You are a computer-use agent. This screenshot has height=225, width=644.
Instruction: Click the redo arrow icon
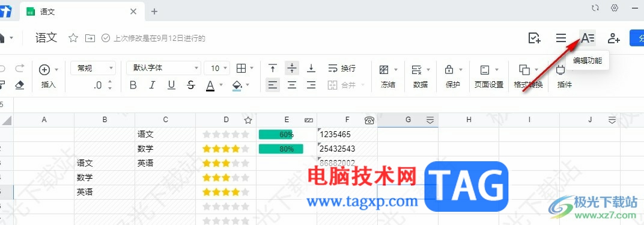point(19,68)
